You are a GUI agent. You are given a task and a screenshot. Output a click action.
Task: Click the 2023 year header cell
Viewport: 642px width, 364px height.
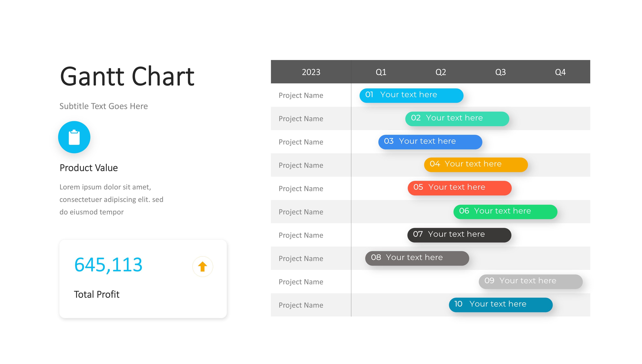click(311, 72)
